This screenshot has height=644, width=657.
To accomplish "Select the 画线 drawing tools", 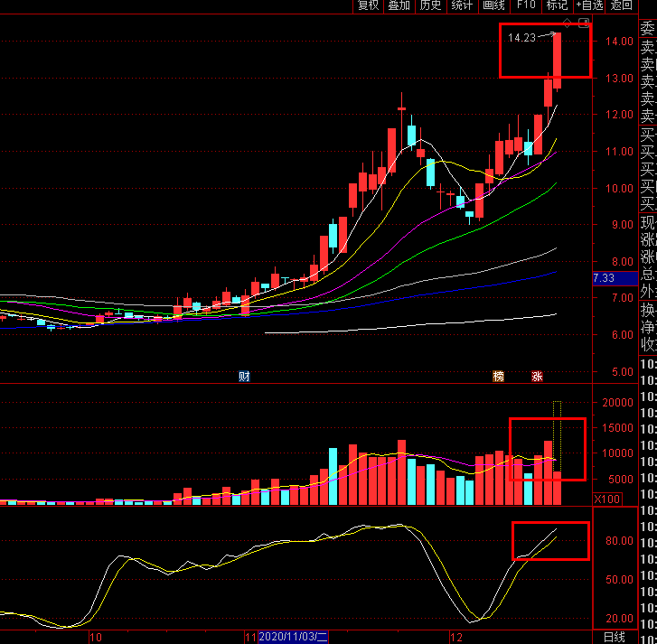I will pos(493,5).
